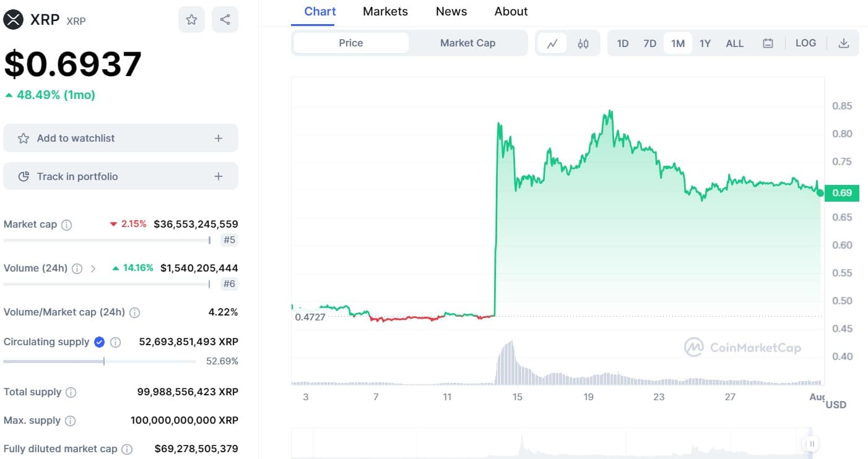Expand Volume (24h) chevron arrow
The width and height of the screenshot is (868, 459).
[x=93, y=268]
